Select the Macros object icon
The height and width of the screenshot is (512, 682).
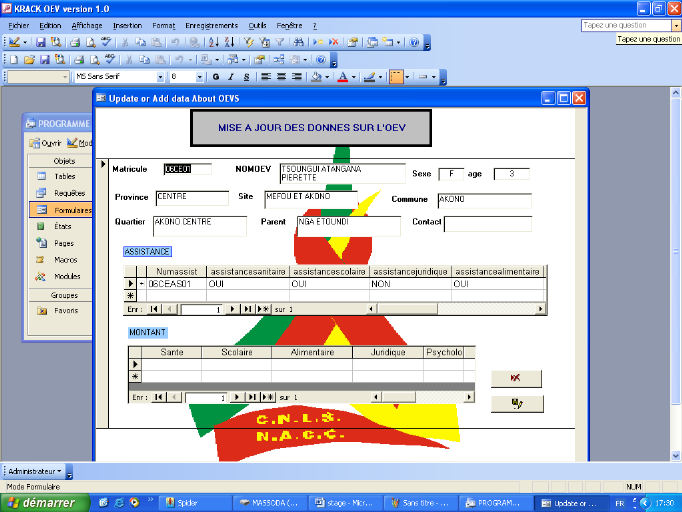(x=42, y=260)
